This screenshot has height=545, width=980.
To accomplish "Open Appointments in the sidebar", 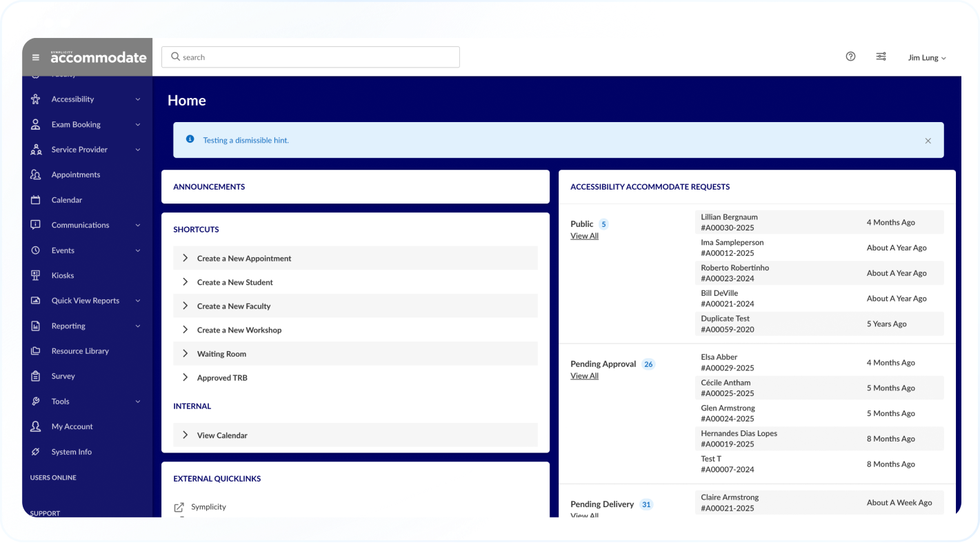I will coord(76,175).
